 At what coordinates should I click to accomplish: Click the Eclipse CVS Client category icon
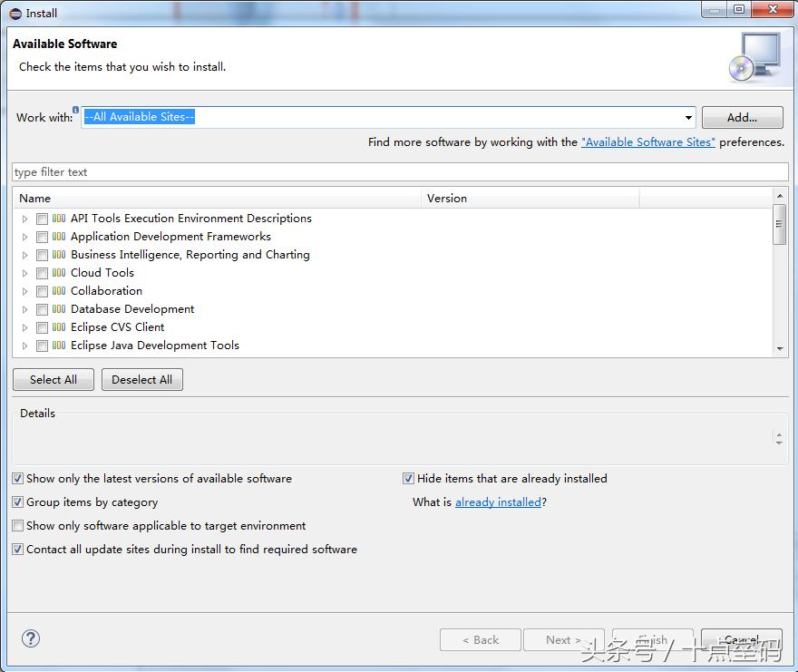click(59, 327)
